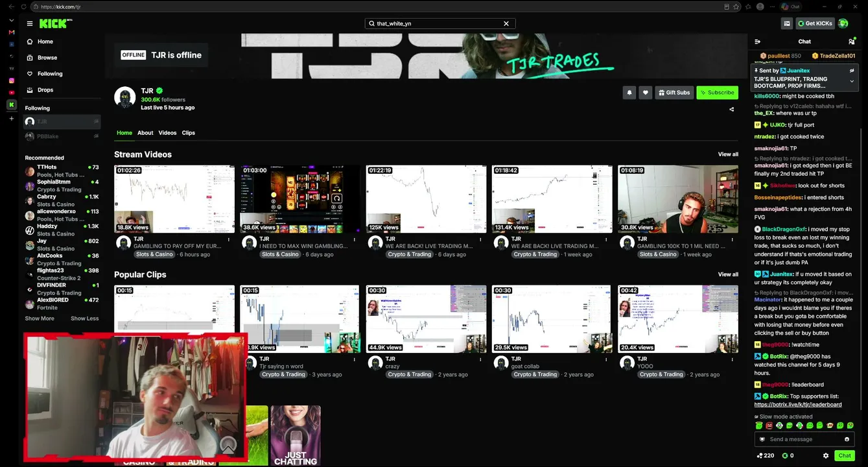
Task: Show the chat users list icon
Action: [x=852, y=42]
